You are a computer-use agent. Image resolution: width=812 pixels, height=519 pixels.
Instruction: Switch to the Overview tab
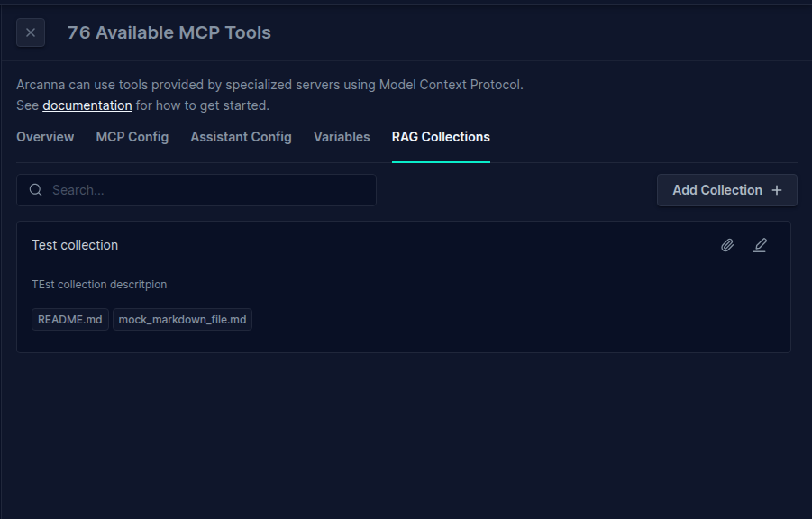pos(45,137)
